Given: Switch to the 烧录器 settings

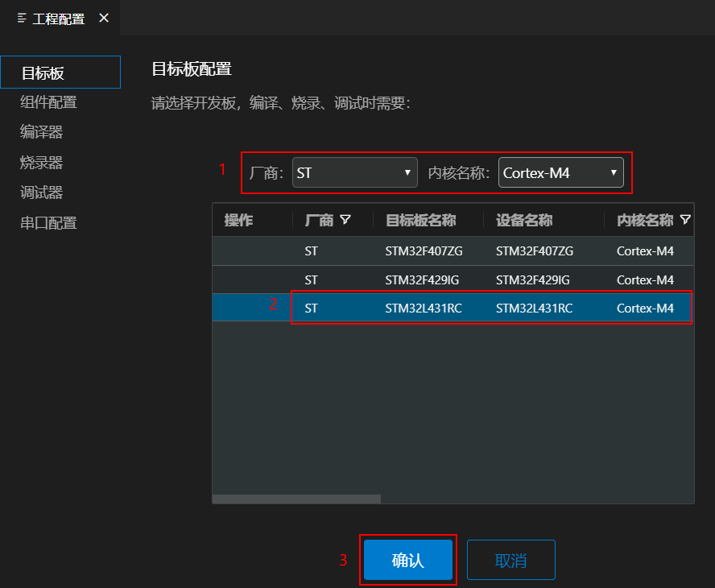Looking at the screenshot, I should coord(41,163).
